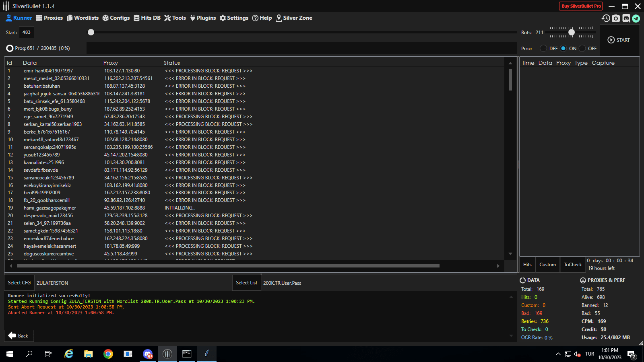Viewport: 644px width, 362px height.
Task: Open the Settings menu
Action: coord(234,18)
